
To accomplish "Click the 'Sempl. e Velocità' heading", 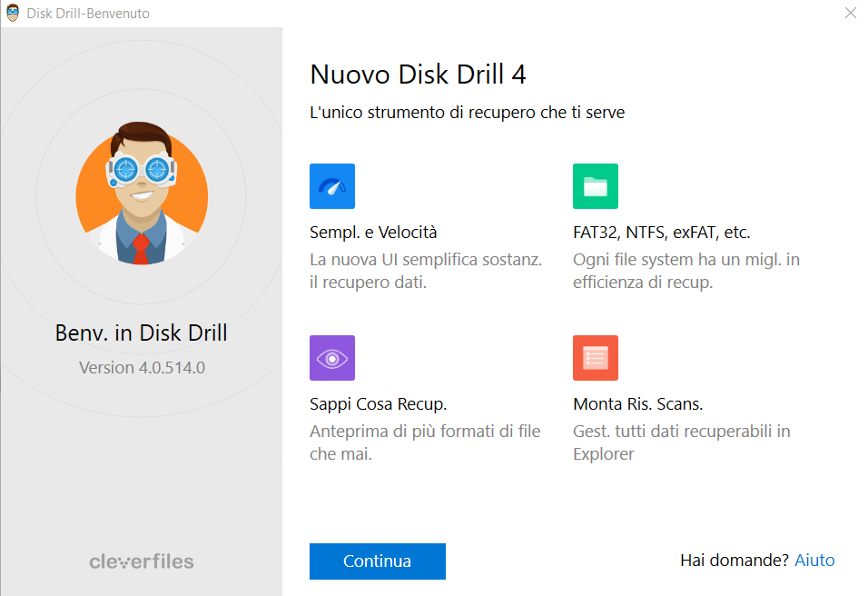I will (373, 232).
